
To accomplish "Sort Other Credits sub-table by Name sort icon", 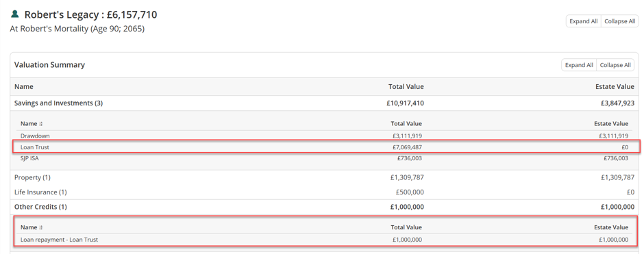I will coord(40,227).
